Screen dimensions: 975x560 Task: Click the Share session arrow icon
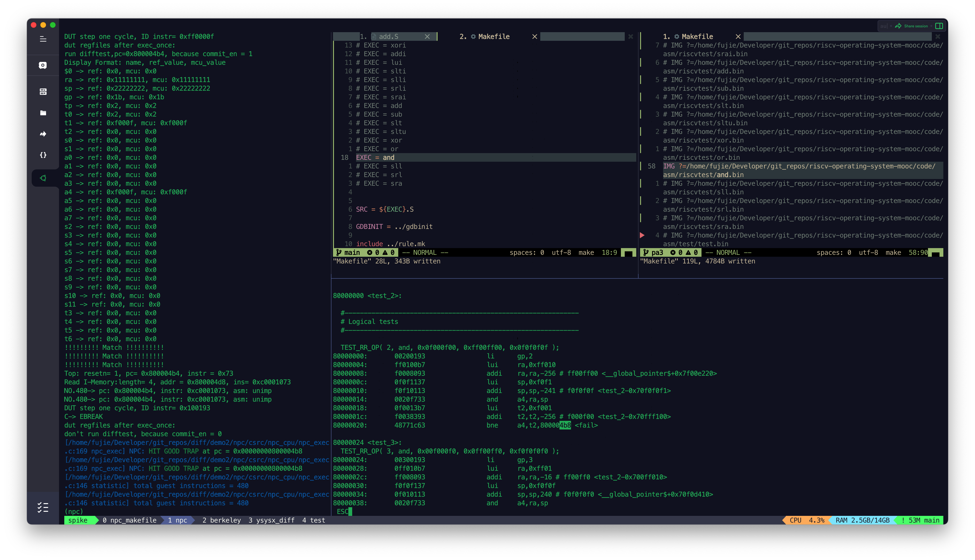point(898,26)
